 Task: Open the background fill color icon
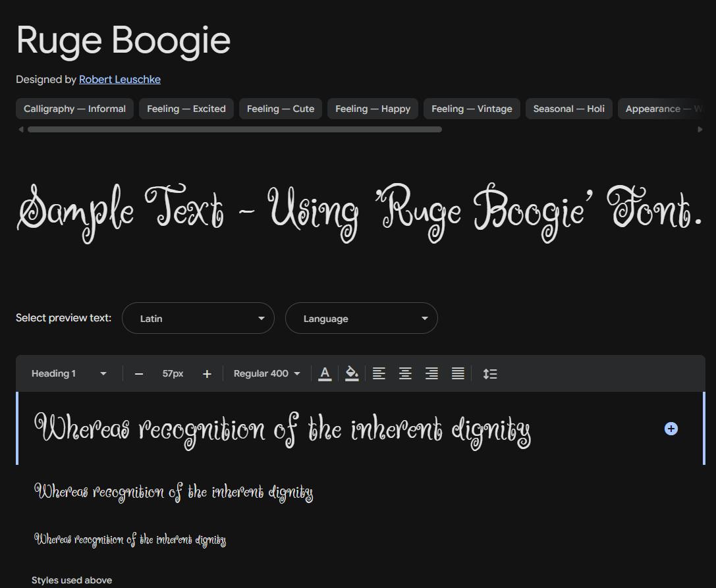pos(352,373)
